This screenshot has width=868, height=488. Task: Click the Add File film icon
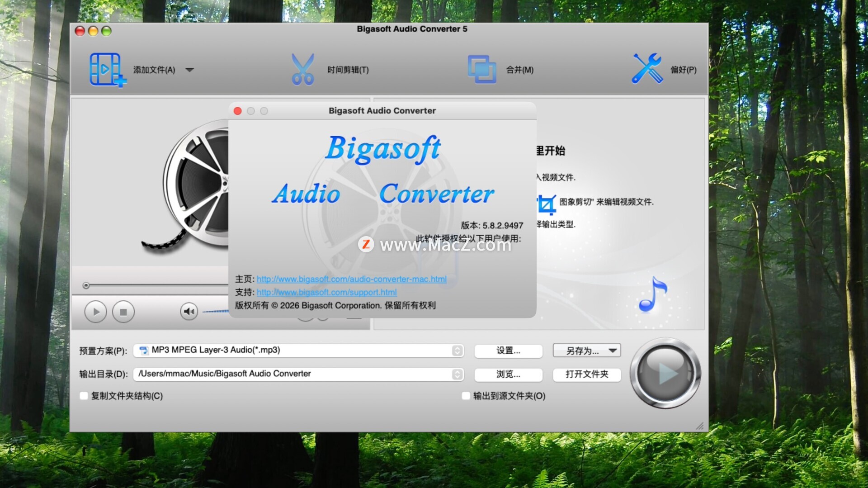[x=107, y=70]
